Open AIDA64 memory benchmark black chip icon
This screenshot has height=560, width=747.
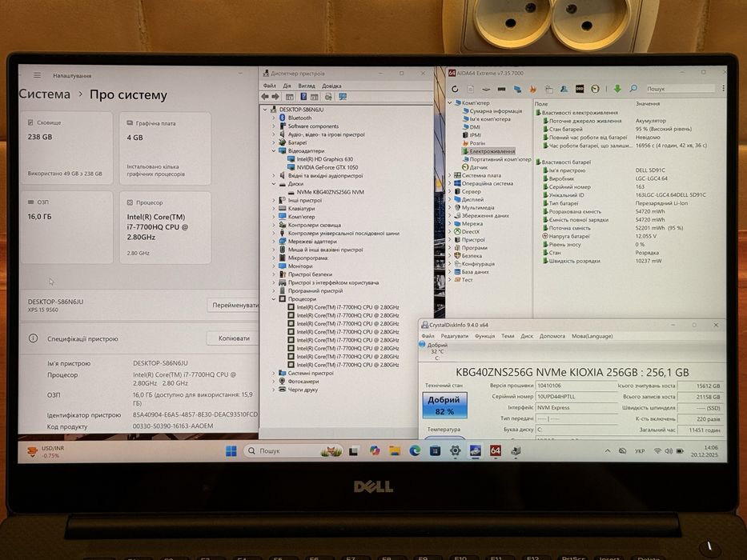pos(501,89)
